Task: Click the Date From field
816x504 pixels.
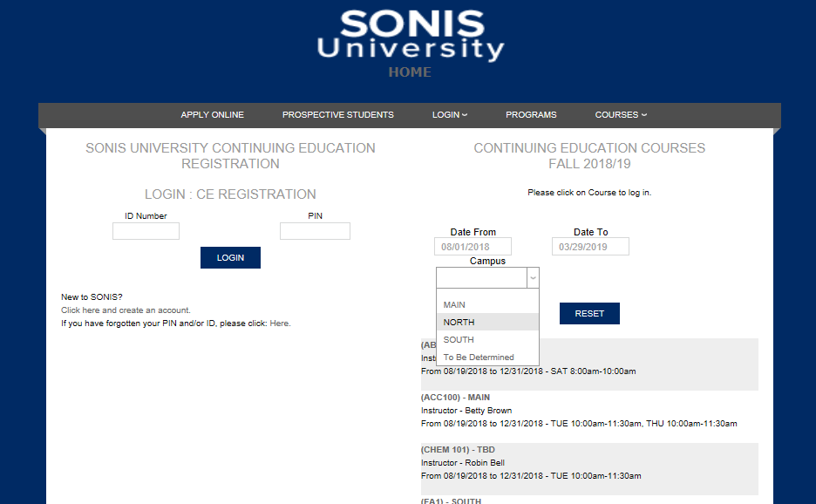Action: 473,247
